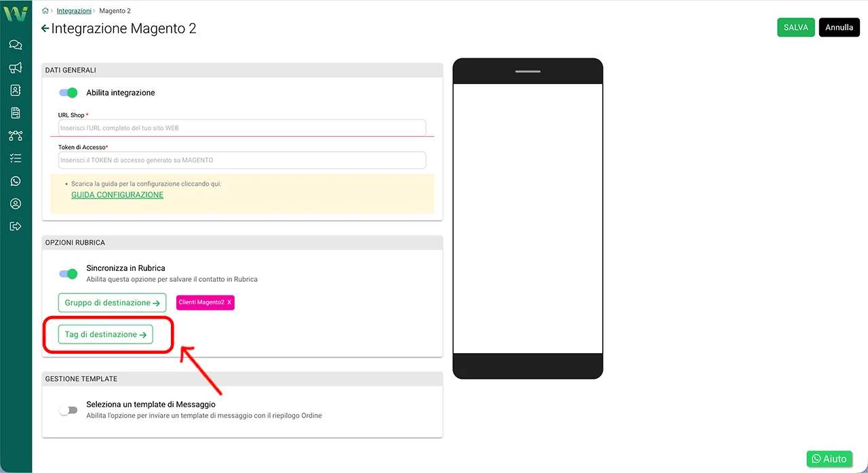Open the checklist tasks sidebar icon

16,159
